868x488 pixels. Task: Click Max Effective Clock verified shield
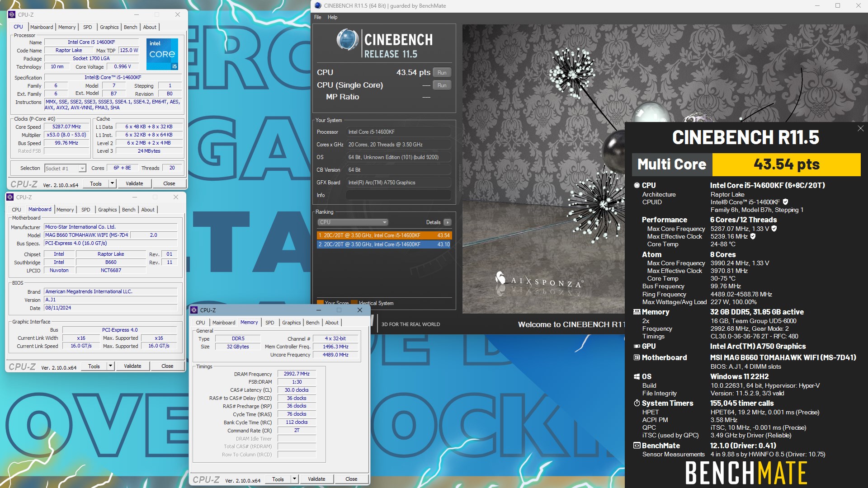[x=753, y=236]
